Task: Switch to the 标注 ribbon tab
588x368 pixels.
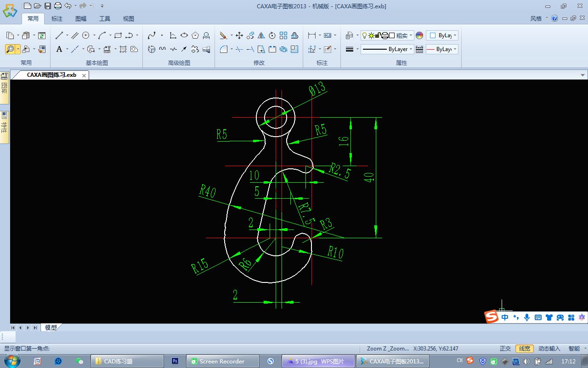Action: (57, 19)
